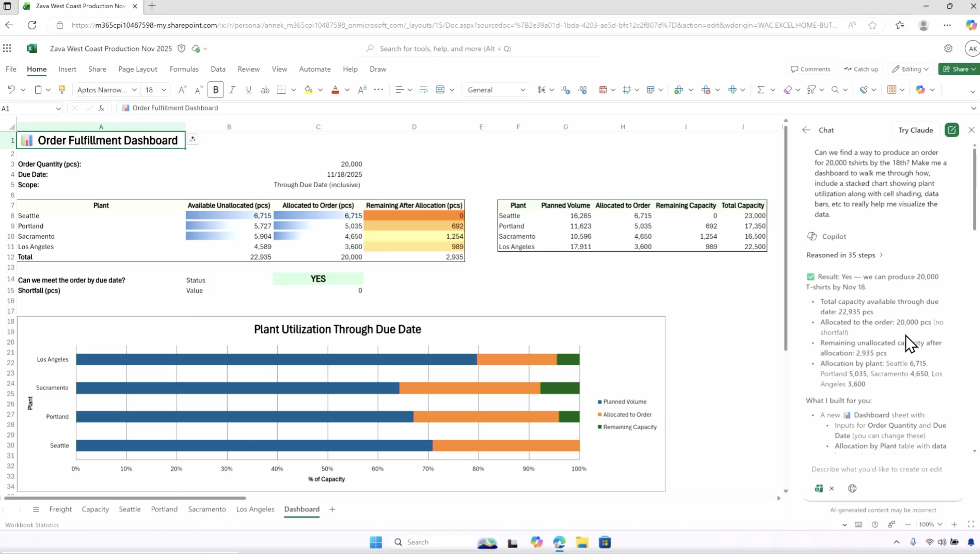980x554 pixels.
Task: Click the Clear eraser icon
Action: pyautogui.click(x=788, y=90)
